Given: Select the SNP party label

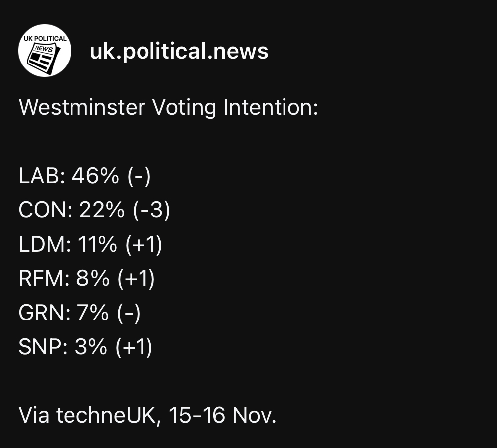Looking at the screenshot, I should (x=41, y=348).
